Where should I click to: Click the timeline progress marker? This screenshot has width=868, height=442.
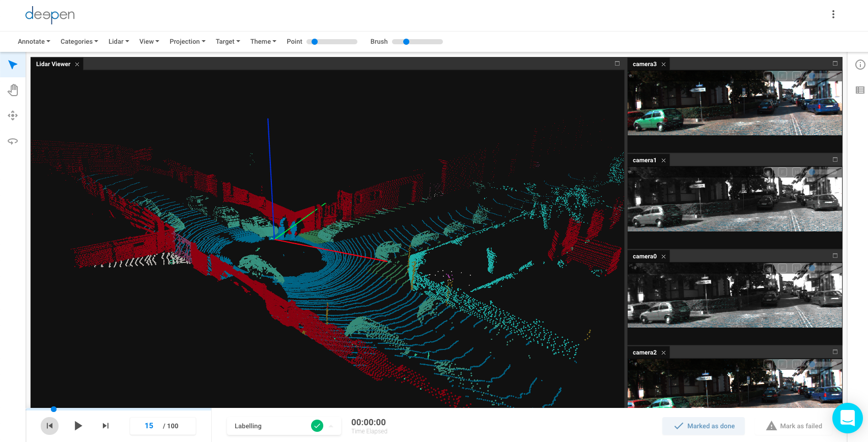(53, 409)
